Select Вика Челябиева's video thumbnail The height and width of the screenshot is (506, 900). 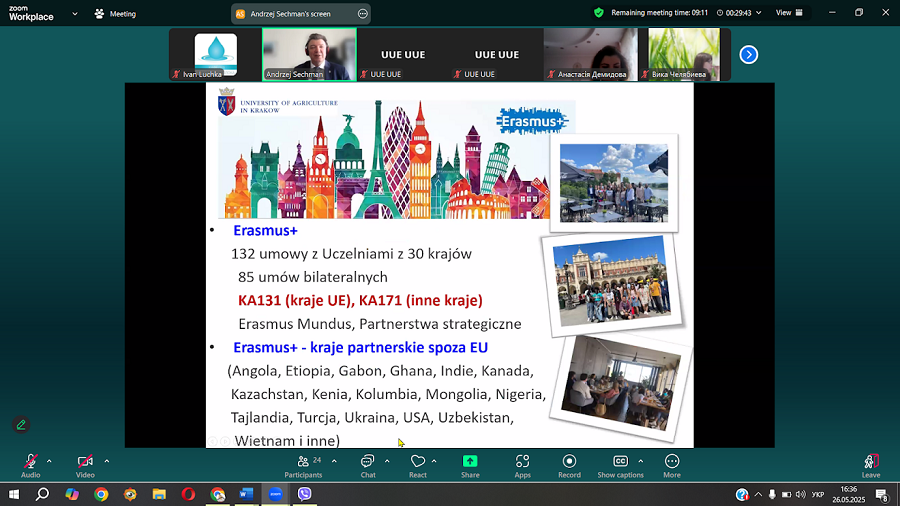pos(684,55)
